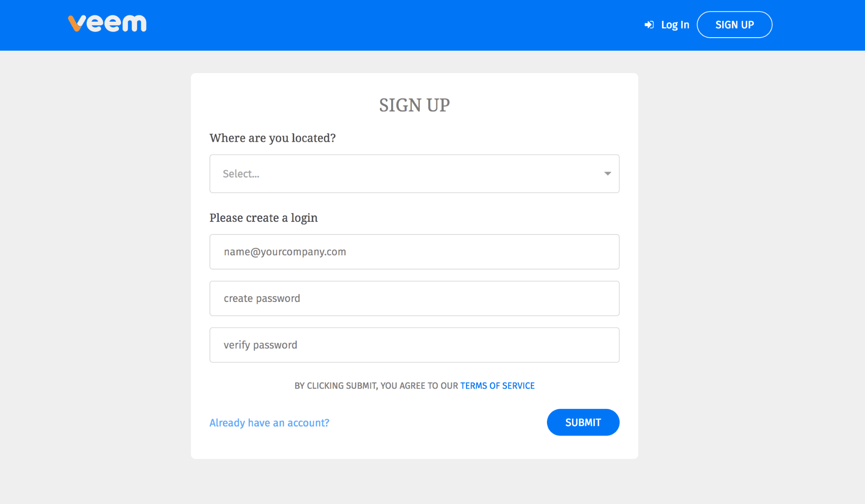The image size is (865, 504).
Task: Follow the 'Already have an account?' link
Action: pos(269,423)
